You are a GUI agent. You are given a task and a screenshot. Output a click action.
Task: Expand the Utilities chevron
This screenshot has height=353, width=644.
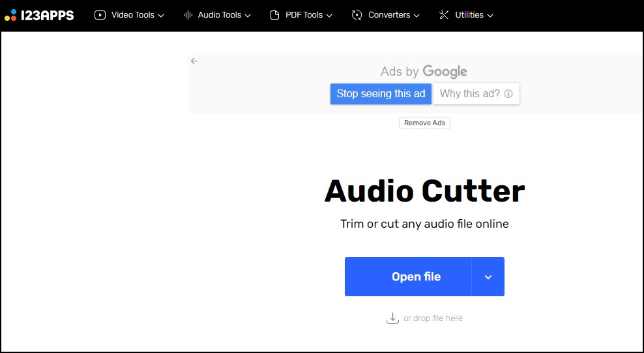pyautogui.click(x=490, y=16)
